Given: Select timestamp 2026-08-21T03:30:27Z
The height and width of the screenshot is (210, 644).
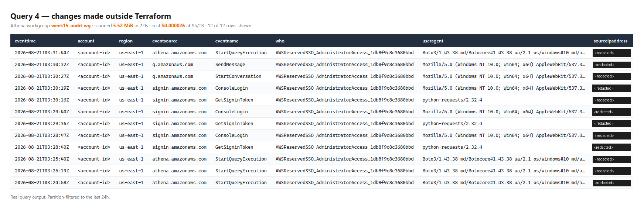Looking at the screenshot, I should 42,76.
